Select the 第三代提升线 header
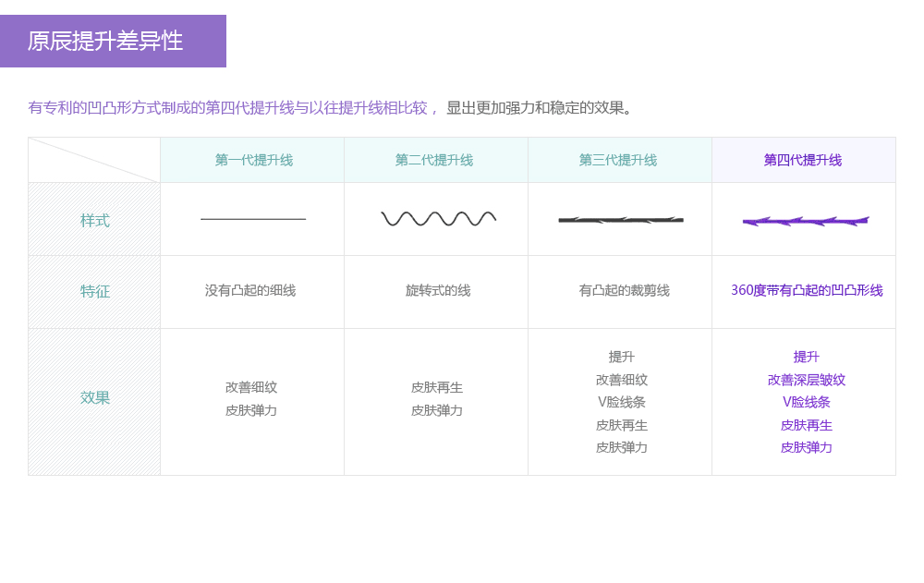Image resolution: width=924 pixels, height=583 pixels. [x=619, y=159]
